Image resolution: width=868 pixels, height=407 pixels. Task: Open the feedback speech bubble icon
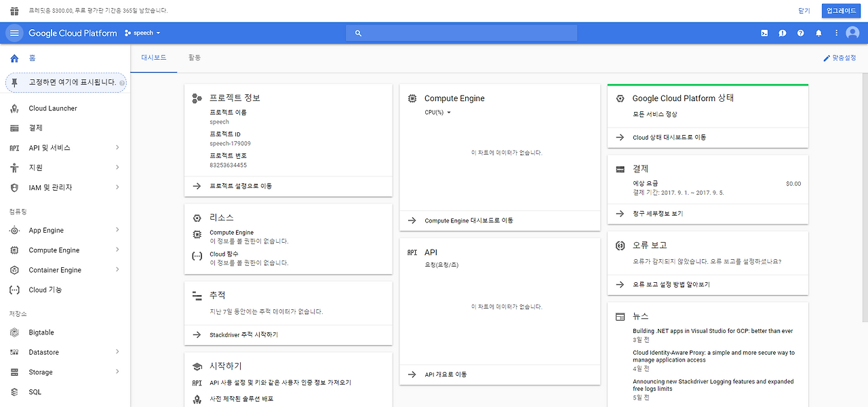pos(782,33)
